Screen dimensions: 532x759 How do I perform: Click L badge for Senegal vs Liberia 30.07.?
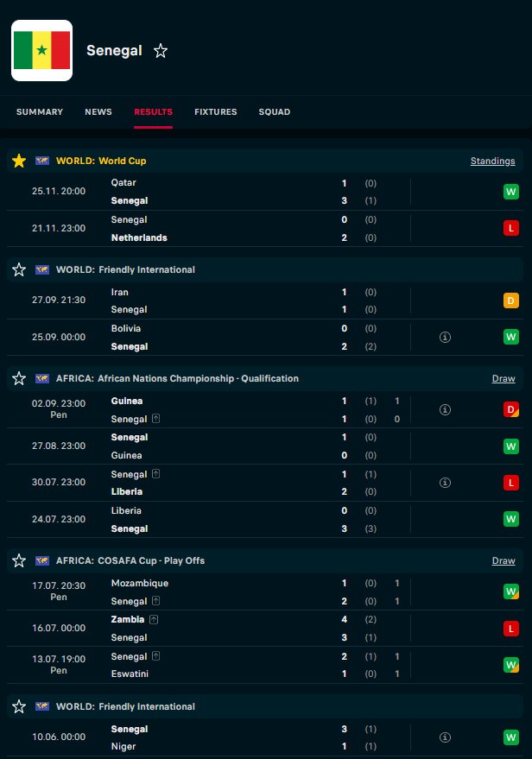[510, 483]
